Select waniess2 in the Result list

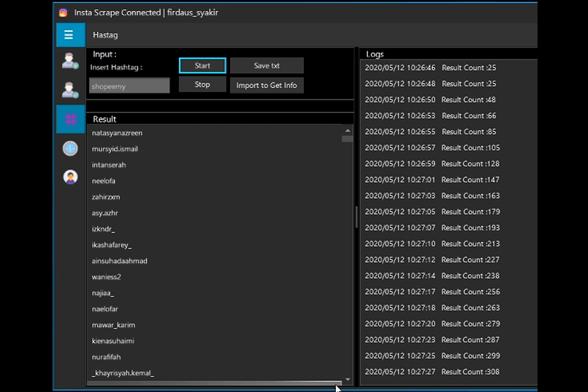pyautogui.click(x=106, y=277)
